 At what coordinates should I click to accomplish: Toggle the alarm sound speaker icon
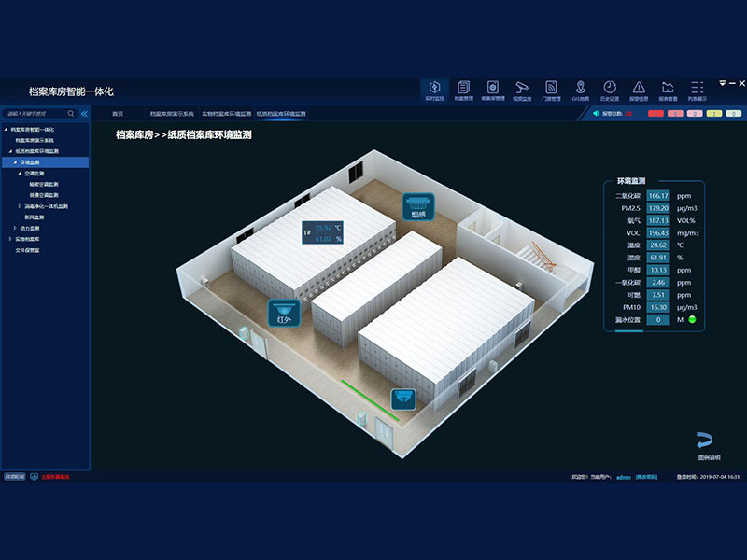(594, 114)
